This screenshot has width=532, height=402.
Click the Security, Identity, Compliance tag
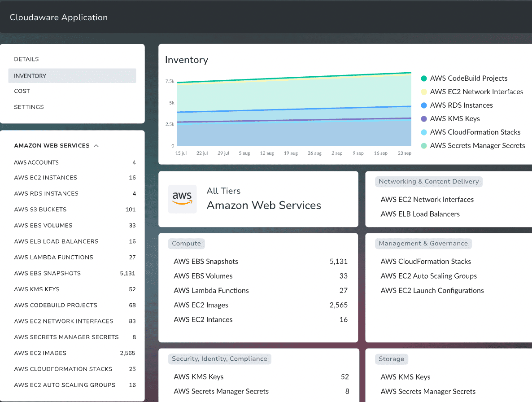[x=219, y=358]
